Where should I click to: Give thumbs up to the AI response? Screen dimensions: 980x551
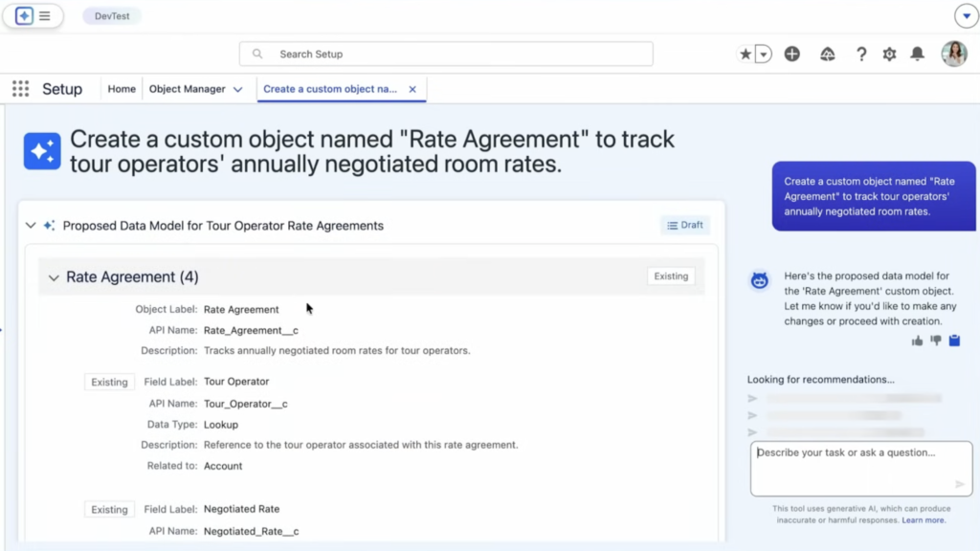(x=917, y=341)
